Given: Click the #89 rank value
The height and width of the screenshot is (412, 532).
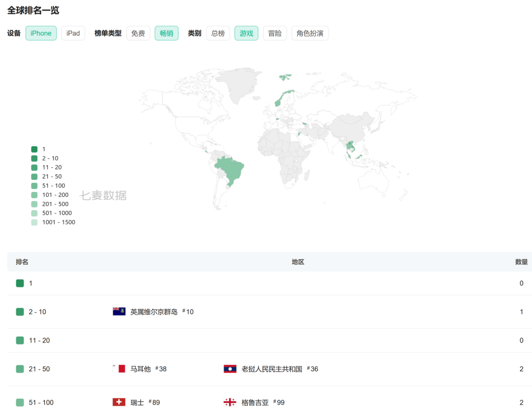Looking at the screenshot, I should tap(154, 403).
